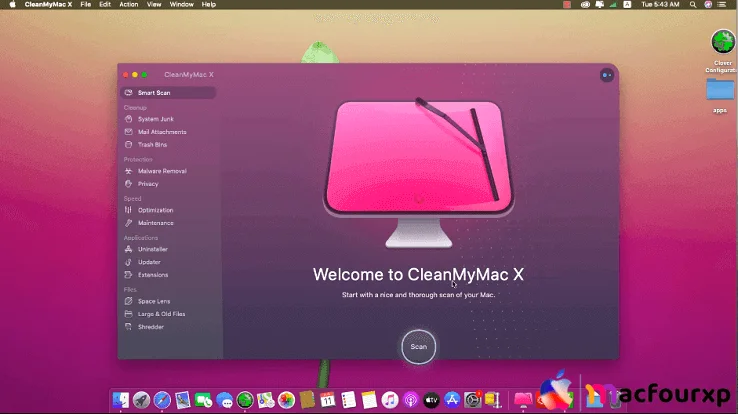Click the Malware Removal biohazard icon

[x=128, y=171]
